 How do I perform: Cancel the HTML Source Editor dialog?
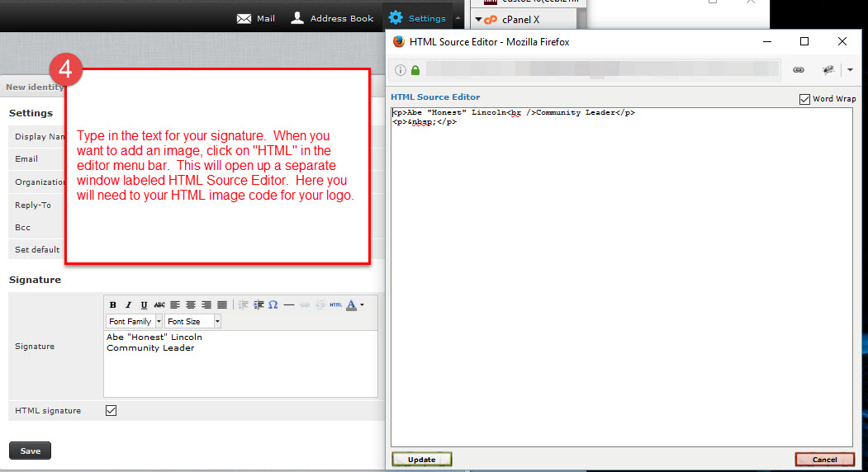(x=824, y=460)
